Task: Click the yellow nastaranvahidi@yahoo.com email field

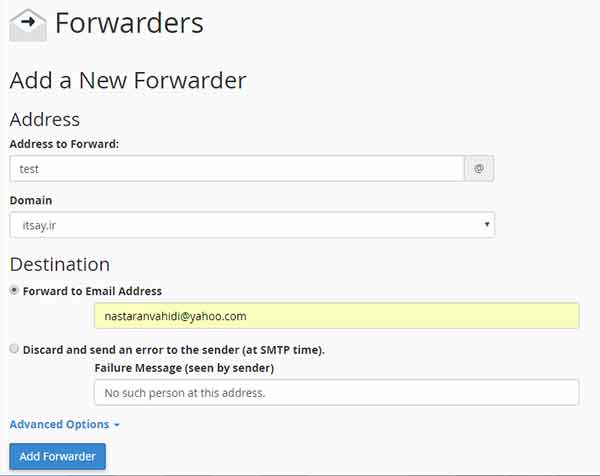Action: pyautogui.click(x=337, y=316)
